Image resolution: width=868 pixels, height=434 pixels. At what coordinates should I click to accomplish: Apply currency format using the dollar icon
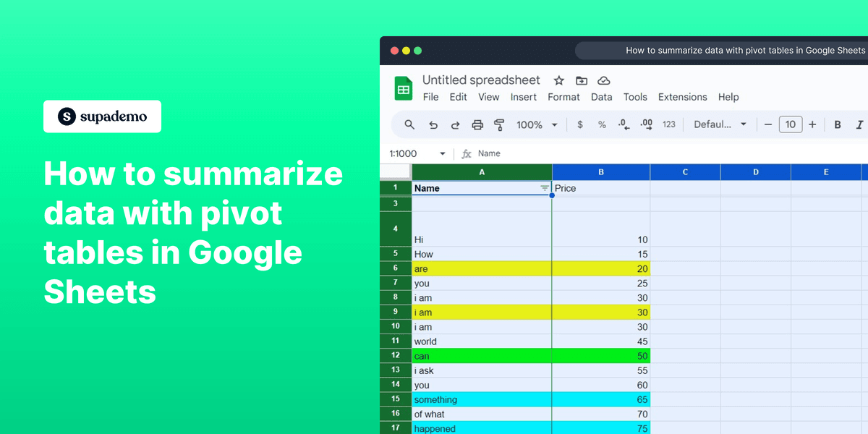tap(580, 124)
